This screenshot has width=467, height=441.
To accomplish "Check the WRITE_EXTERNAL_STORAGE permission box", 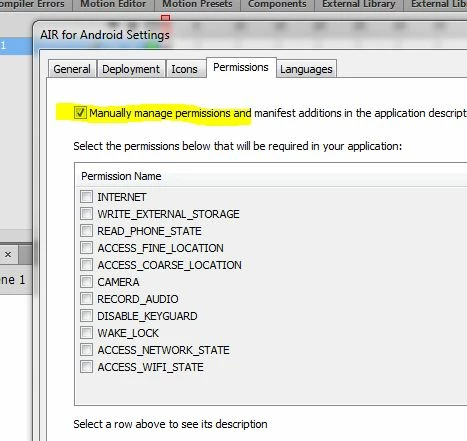I will pos(86,214).
